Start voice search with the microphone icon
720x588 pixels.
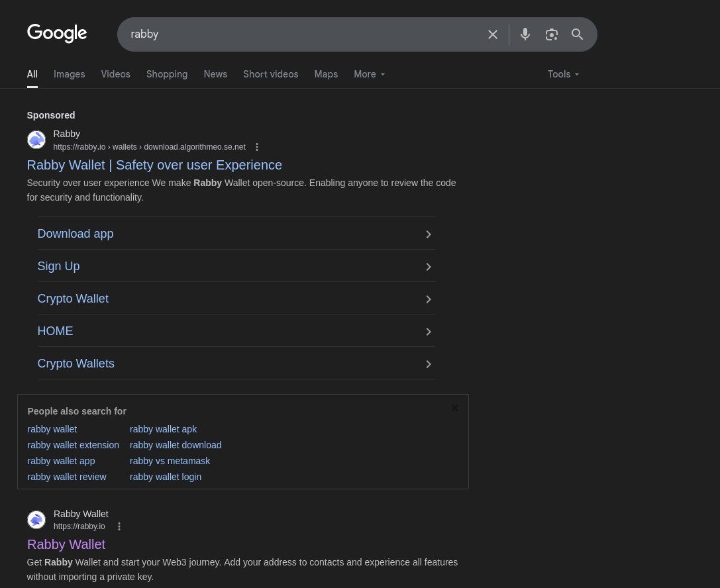coord(525,34)
